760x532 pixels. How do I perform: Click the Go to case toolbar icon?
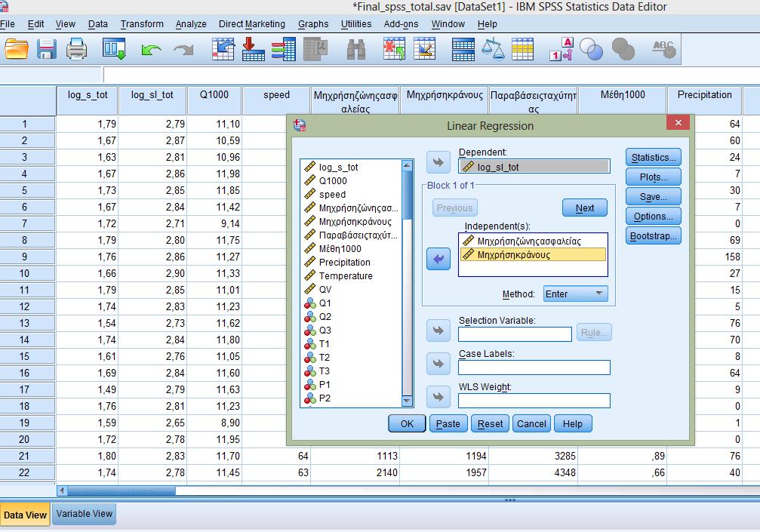click(x=223, y=49)
